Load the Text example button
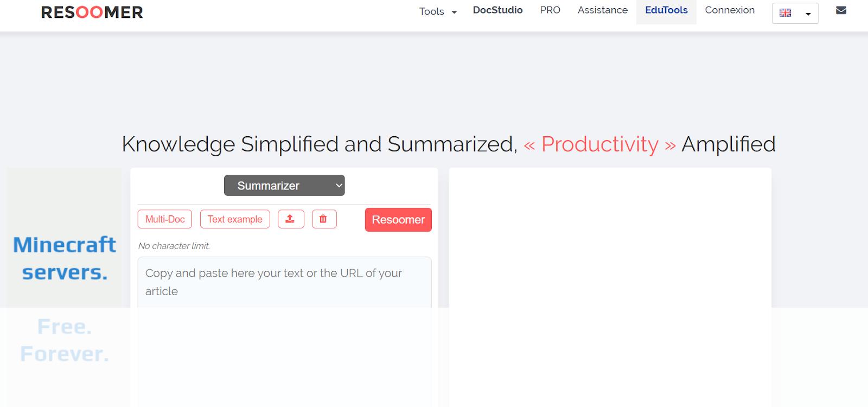Screen dimensions: 868x407 coord(235,219)
